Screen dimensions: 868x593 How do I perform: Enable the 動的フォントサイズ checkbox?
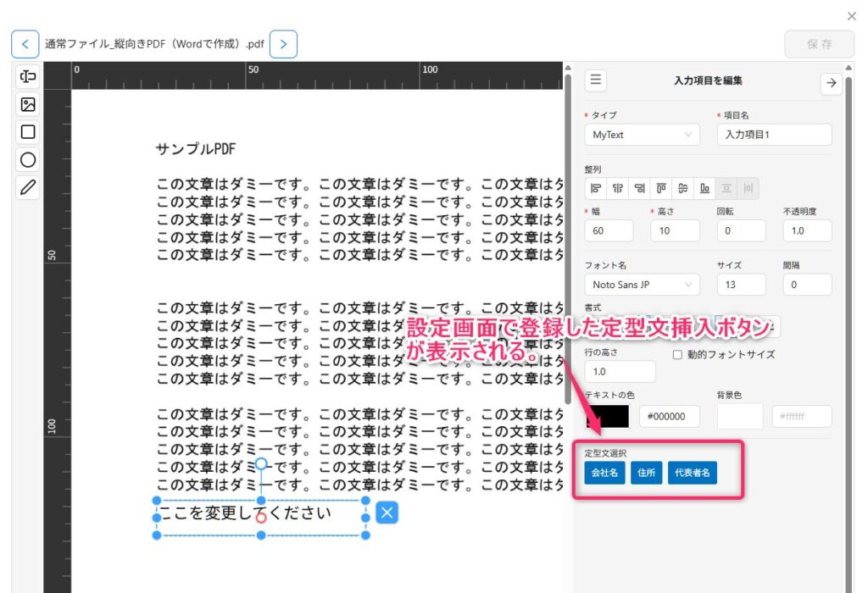[x=677, y=355]
